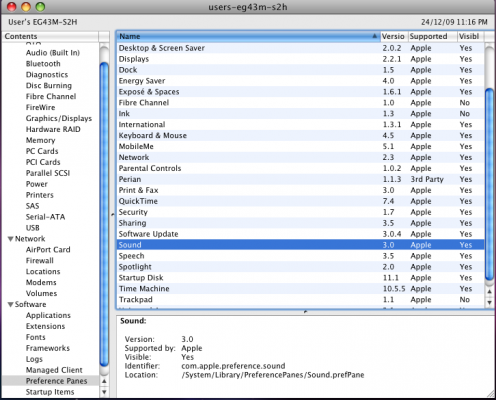This screenshot has width=496, height=400.
Task: Select the Software Update row
Action: point(300,234)
